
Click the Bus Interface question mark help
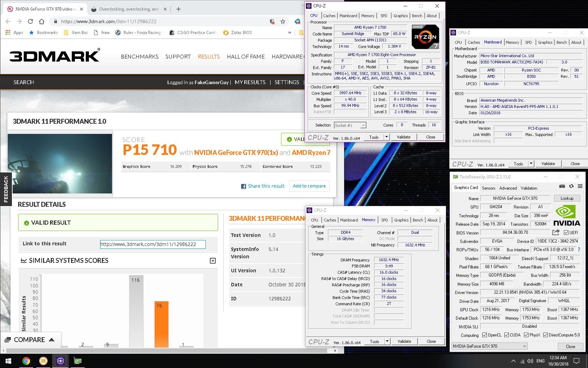coord(579,250)
